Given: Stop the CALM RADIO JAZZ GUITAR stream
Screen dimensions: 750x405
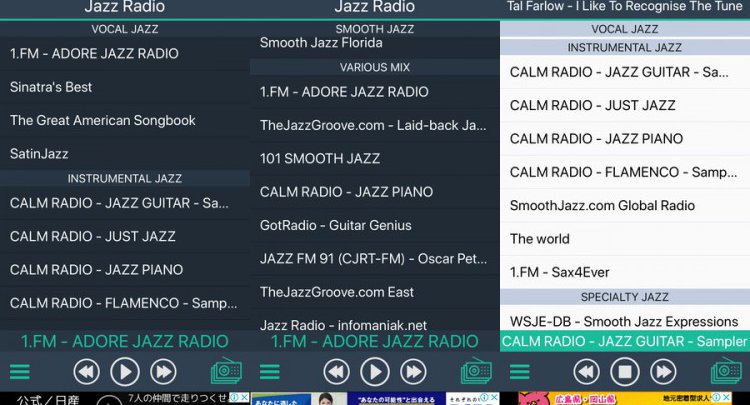Looking at the screenshot, I should click(625, 372).
